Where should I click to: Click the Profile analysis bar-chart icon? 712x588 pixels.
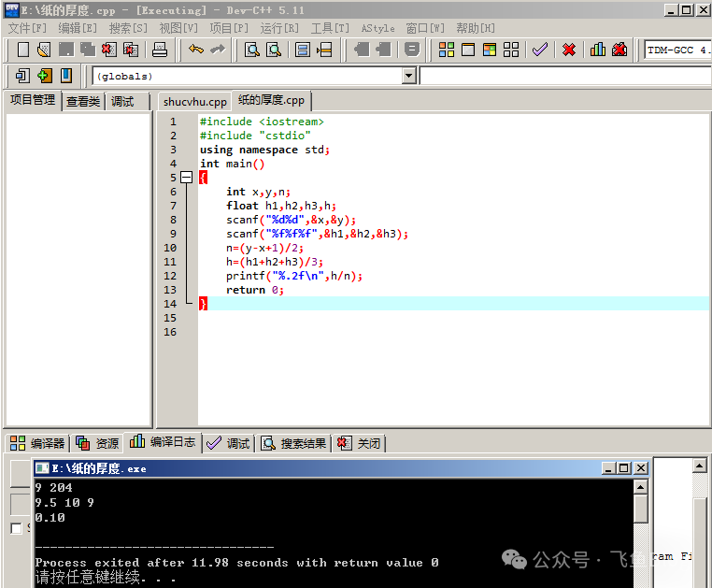pos(598,49)
